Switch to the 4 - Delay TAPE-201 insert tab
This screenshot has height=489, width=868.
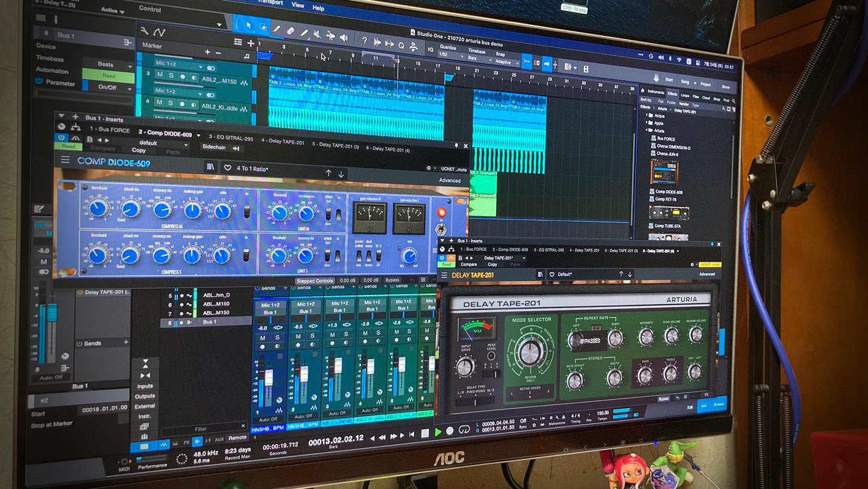[x=283, y=141]
